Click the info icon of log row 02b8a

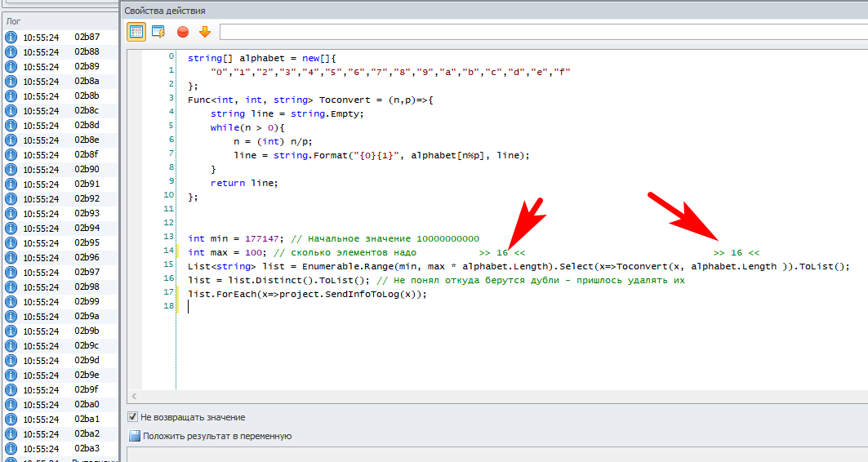11,82
